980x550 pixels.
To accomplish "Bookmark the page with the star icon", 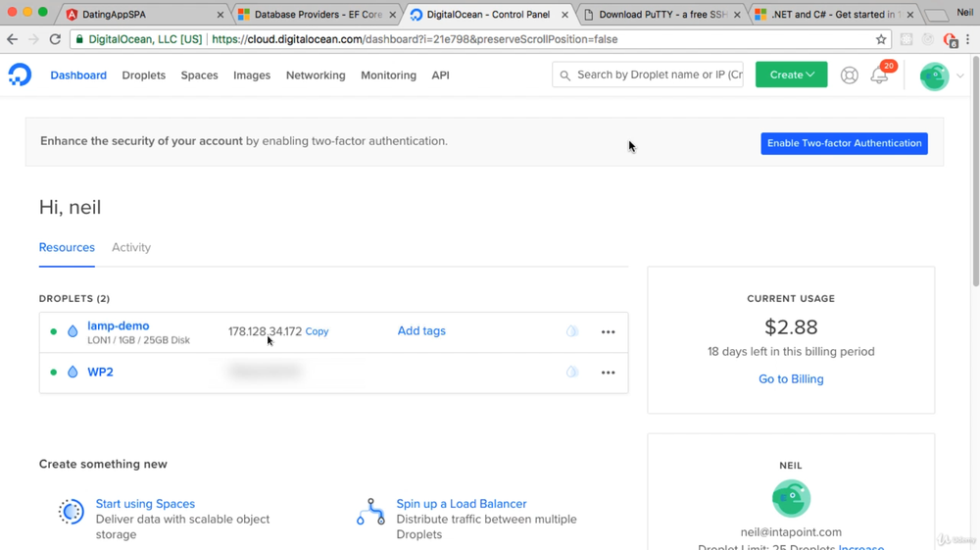I will pos(881,39).
